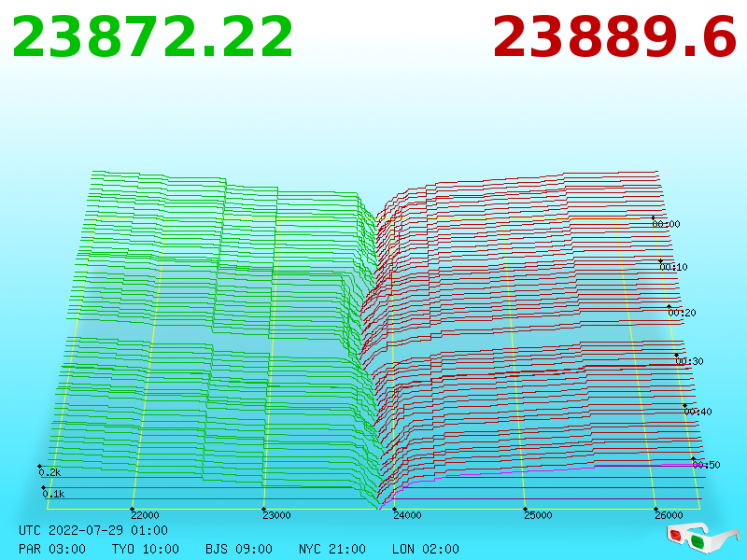This screenshot has width=747, height=560.
Task: Click the NYC 21:00 New York time
Action: [332, 549]
